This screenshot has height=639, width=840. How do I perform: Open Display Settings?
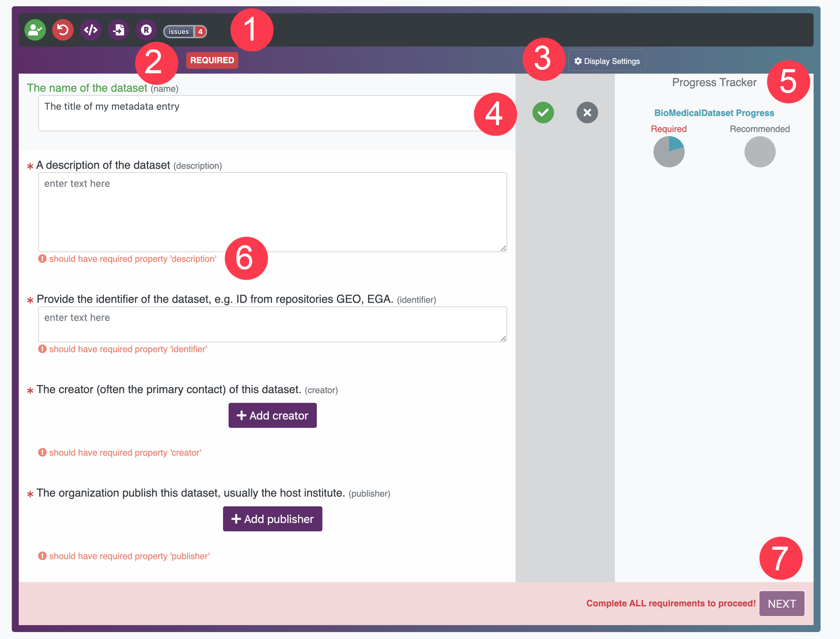tap(607, 61)
